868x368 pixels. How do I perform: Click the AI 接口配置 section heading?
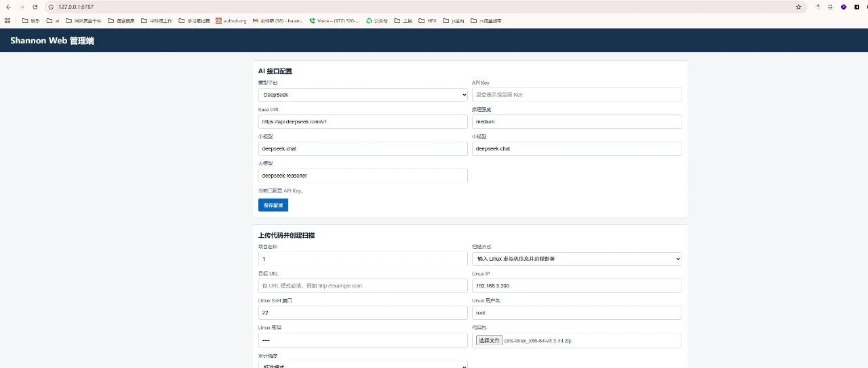coord(275,71)
